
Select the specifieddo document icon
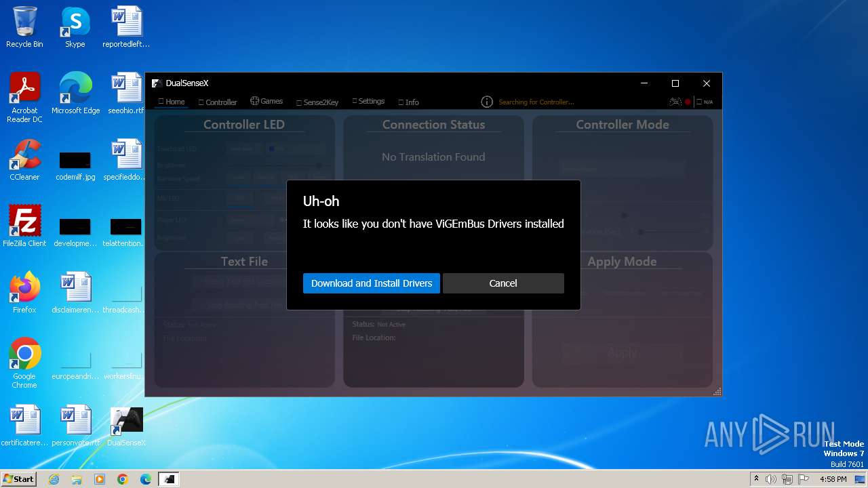126,160
